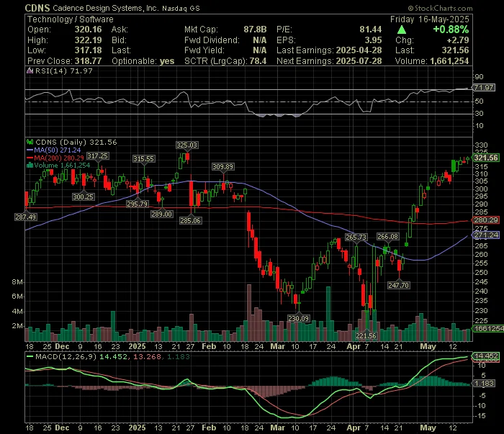Click the MACD value tag 14.452
This screenshot has width=504, height=434.
tap(486, 356)
